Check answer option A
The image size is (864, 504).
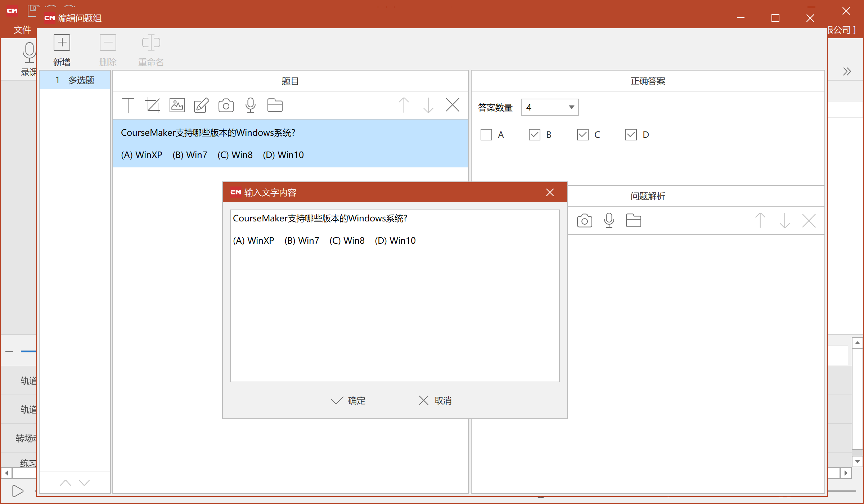[x=486, y=135]
